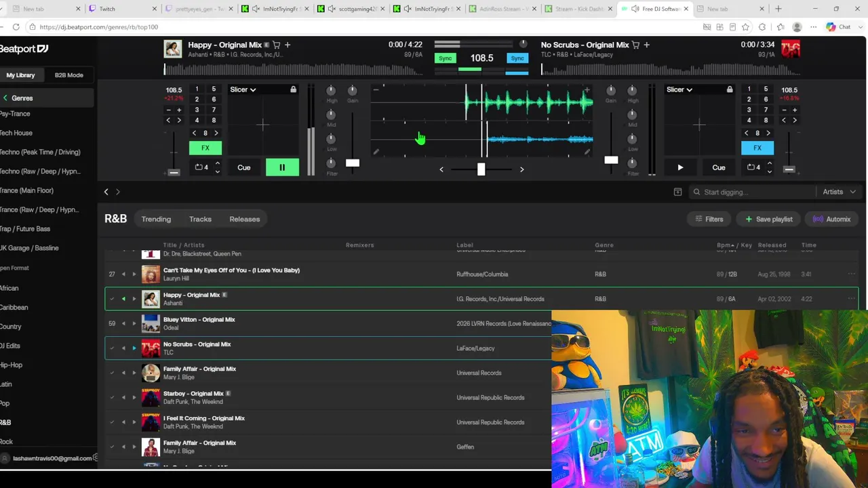Start playback on the right deck
Viewport: 868px width, 488px height.
680,167
